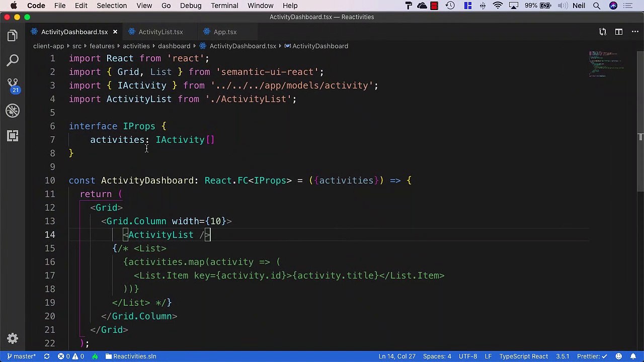This screenshot has height=362, width=644.
Task: Open Bluetooth status in menu bar
Action: tap(482, 6)
